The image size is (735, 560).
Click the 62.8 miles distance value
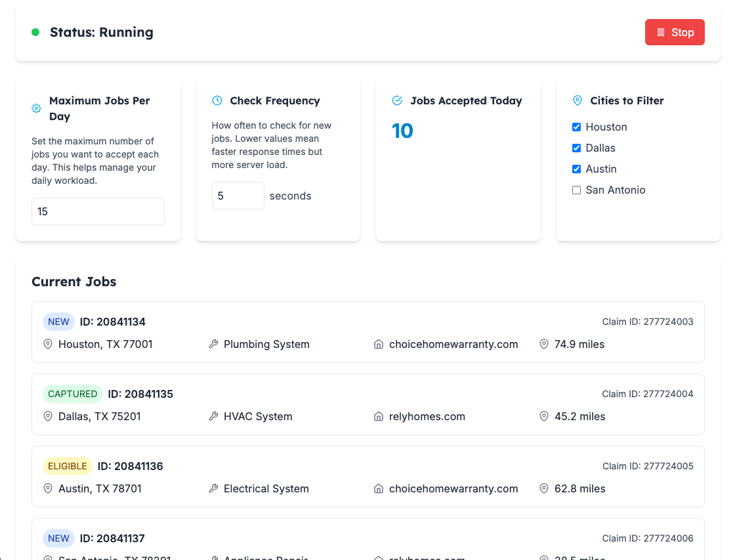580,488
